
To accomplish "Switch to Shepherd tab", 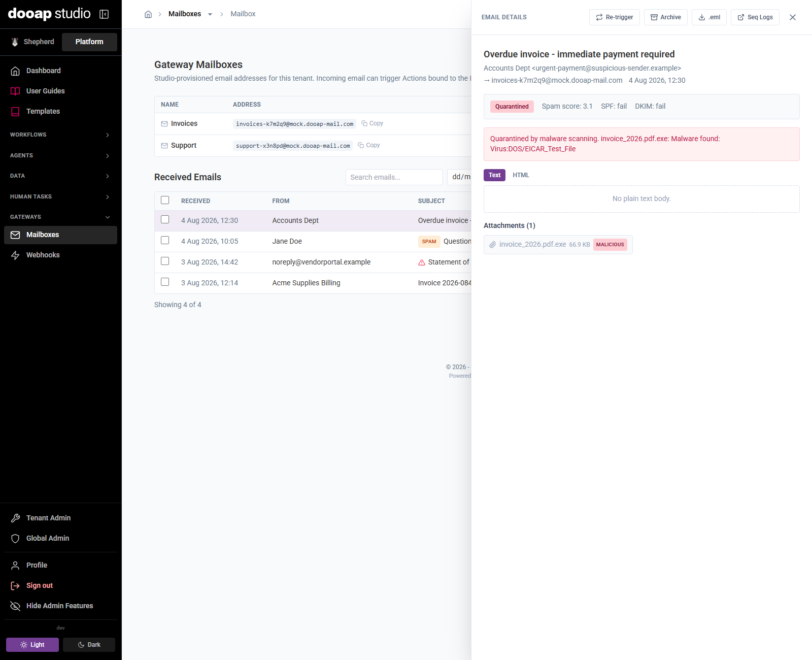I will (x=33, y=42).
